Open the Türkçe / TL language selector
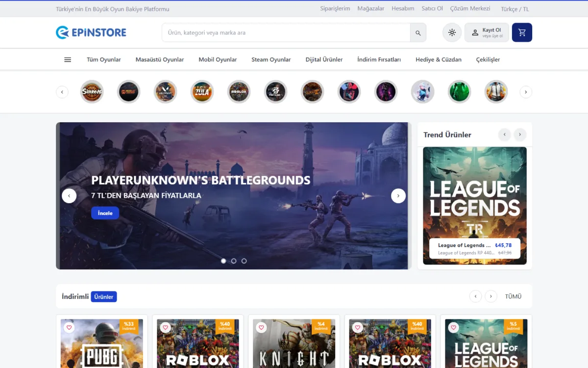This screenshot has height=368, width=588. point(515,9)
